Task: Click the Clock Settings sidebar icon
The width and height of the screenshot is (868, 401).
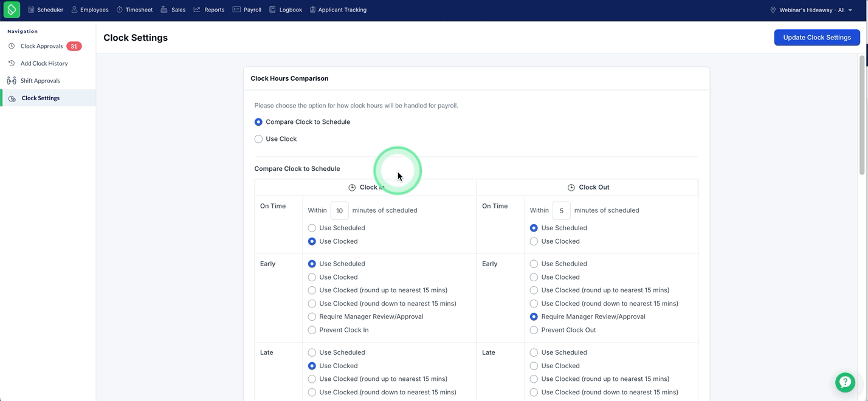Action: click(12, 98)
